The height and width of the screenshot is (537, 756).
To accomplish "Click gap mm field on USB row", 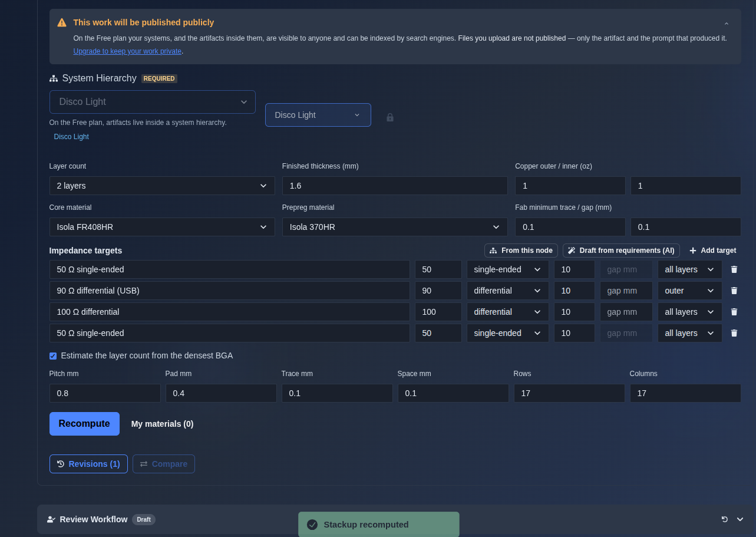I will [x=626, y=291].
